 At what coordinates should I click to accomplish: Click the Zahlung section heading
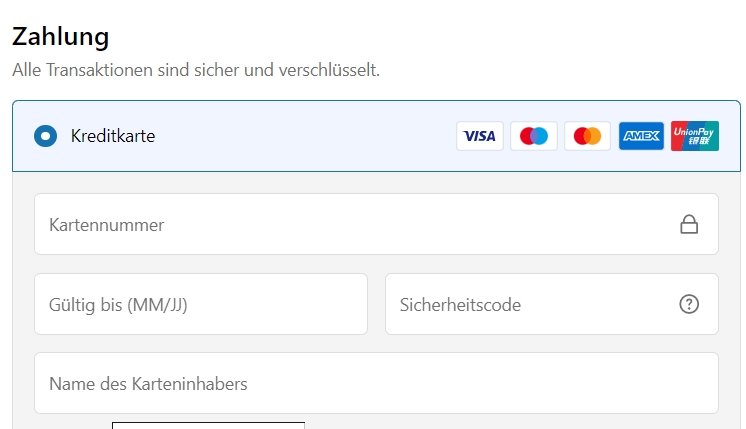tap(60, 37)
